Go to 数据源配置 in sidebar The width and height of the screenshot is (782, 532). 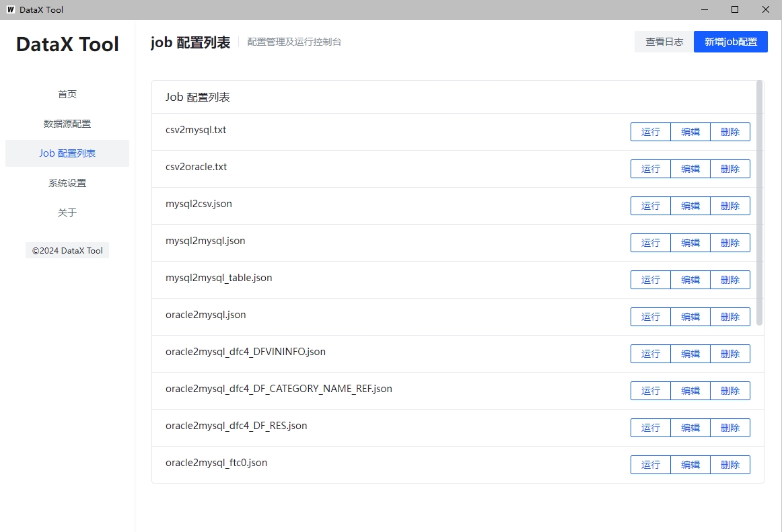tap(67, 124)
